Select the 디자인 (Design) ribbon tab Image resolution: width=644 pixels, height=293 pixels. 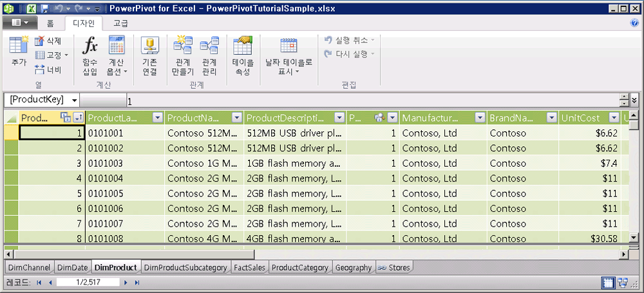point(84,23)
